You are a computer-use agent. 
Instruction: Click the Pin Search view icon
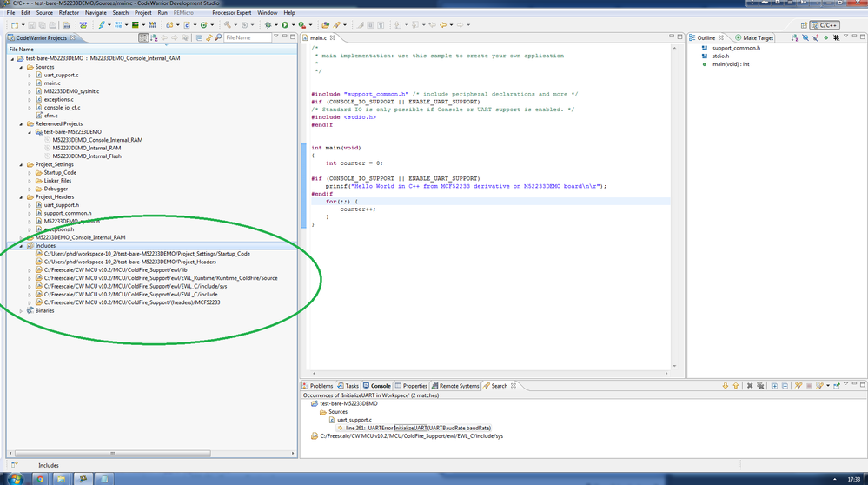pos(837,386)
